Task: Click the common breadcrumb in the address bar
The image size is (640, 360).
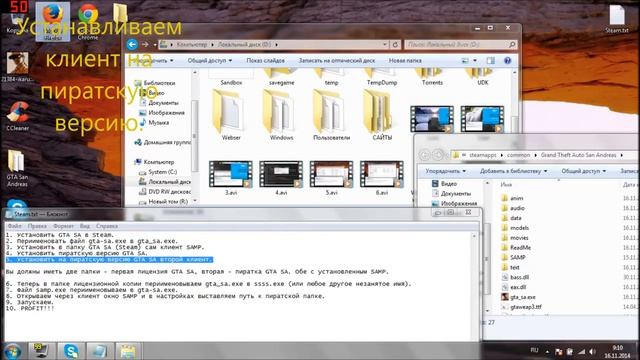Action: pos(518,155)
